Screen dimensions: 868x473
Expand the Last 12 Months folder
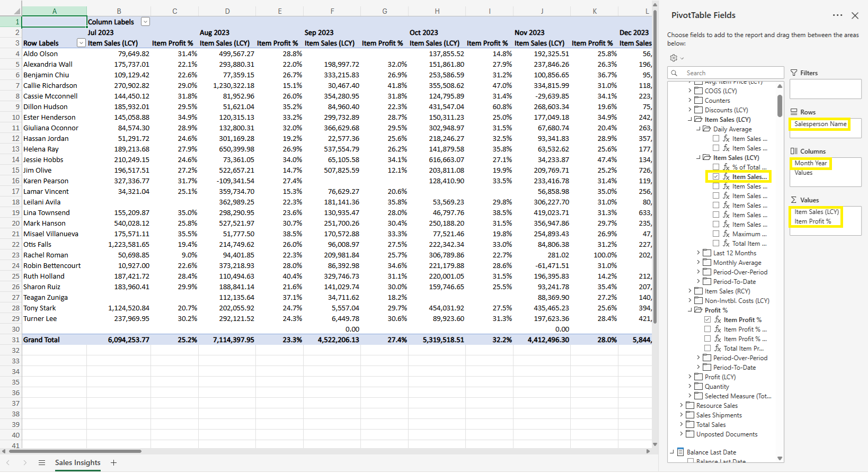(x=698, y=253)
